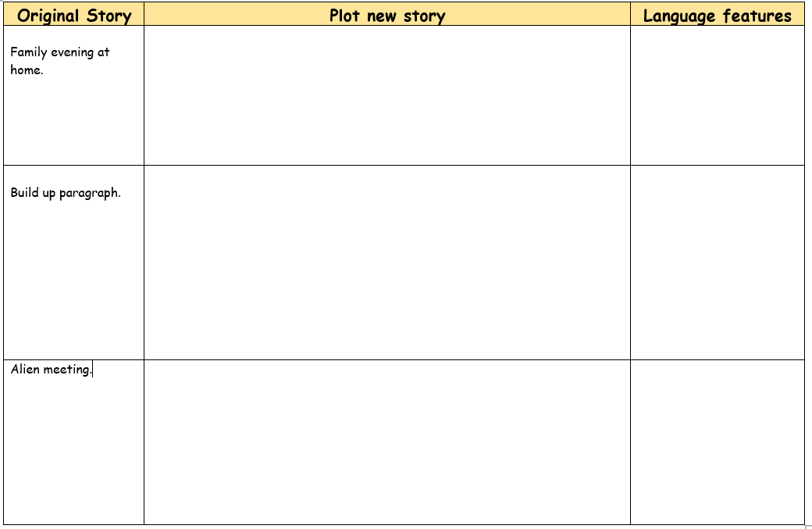The image size is (812, 529).
Task: Place cursor in plot cell beside "Family evening"
Action: pos(386,95)
